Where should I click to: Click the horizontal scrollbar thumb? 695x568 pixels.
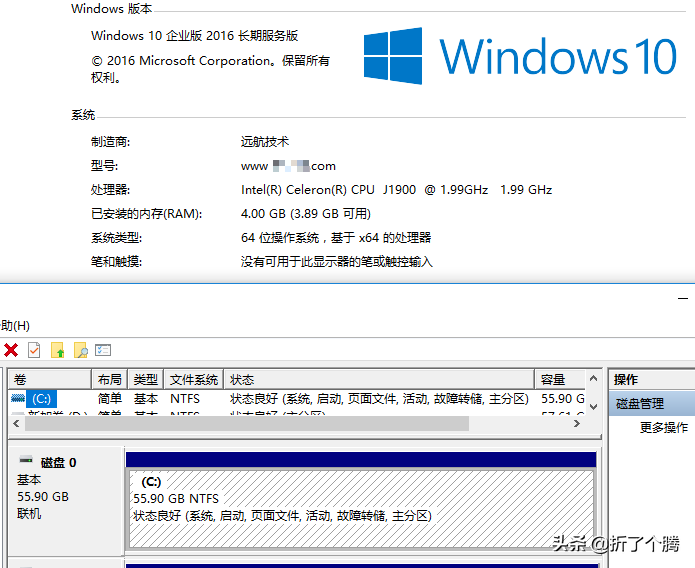[247, 423]
